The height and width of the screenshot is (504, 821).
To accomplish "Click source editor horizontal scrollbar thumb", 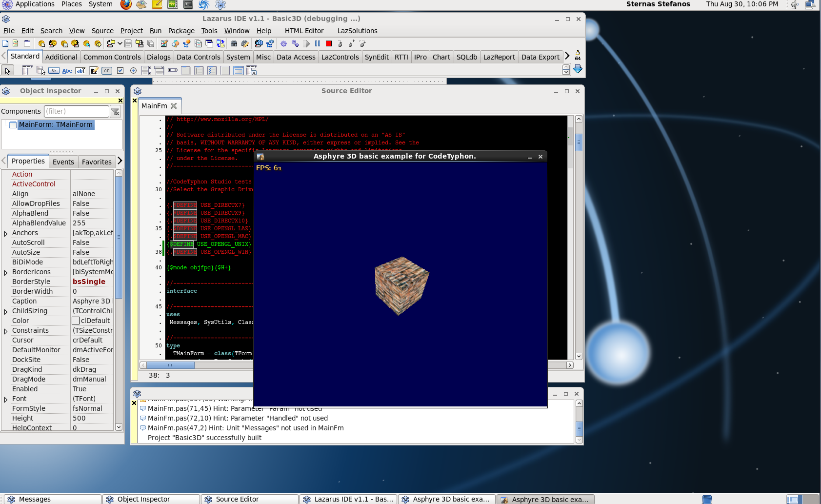I will [x=170, y=365].
